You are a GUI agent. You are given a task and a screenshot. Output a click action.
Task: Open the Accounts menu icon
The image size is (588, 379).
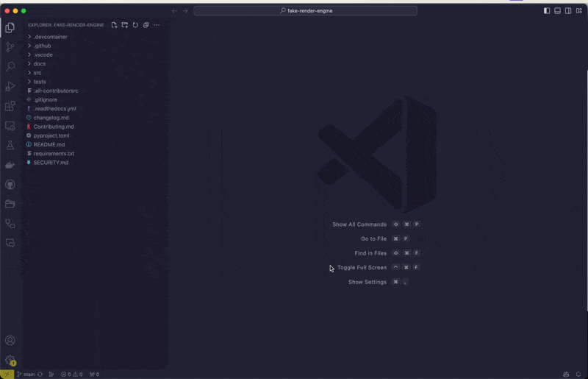[10, 340]
